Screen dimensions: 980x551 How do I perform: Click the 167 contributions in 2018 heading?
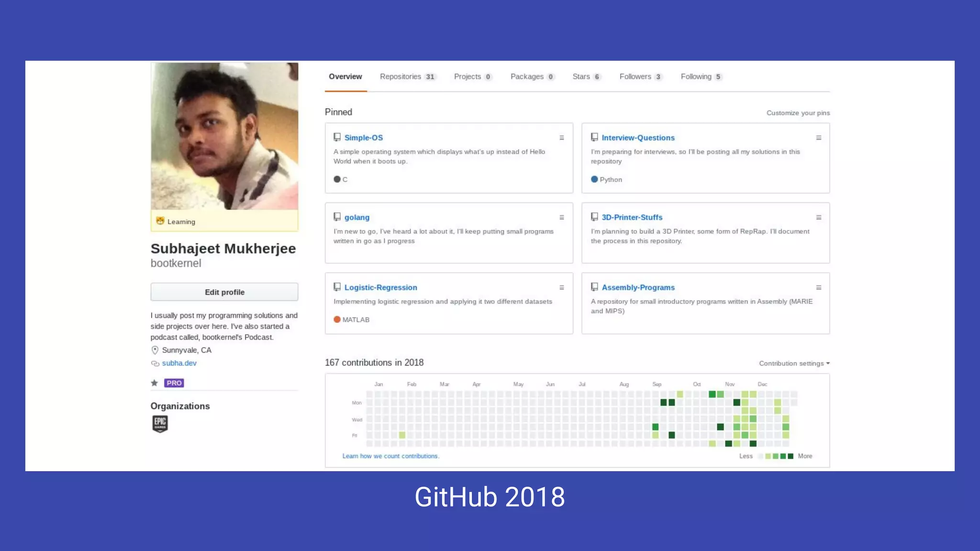pos(374,363)
